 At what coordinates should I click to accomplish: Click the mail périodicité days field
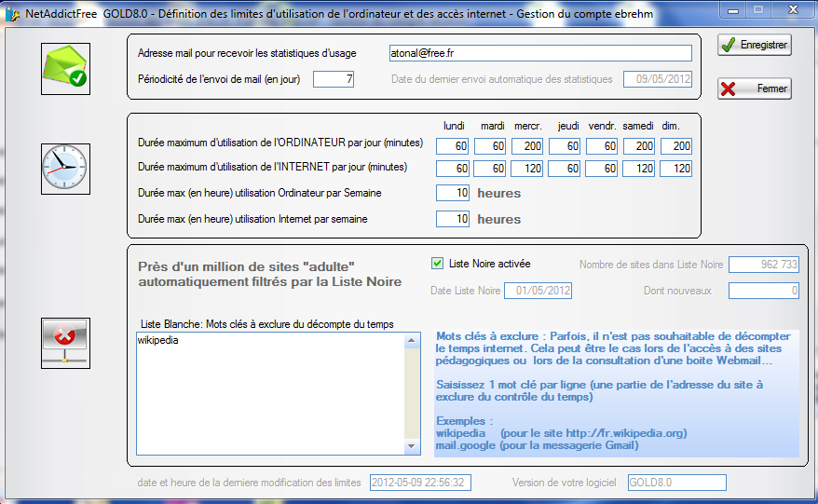[334, 79]
